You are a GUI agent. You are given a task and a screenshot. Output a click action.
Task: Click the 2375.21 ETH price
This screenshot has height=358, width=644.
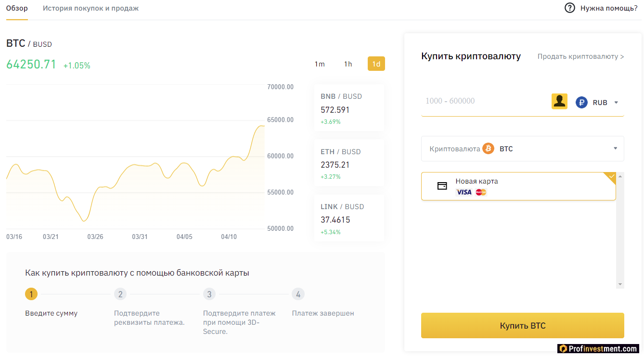coord(335,165)
